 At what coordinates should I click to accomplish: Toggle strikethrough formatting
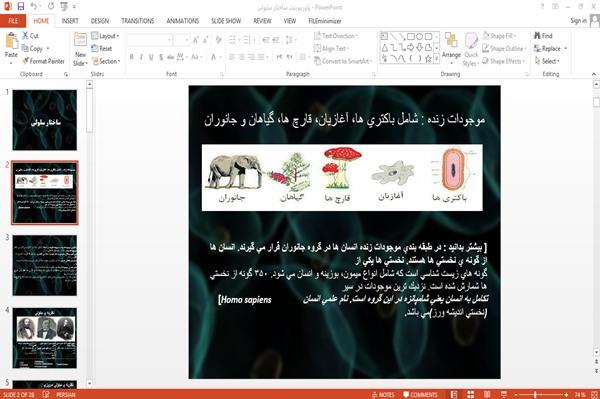pos(171,57)
